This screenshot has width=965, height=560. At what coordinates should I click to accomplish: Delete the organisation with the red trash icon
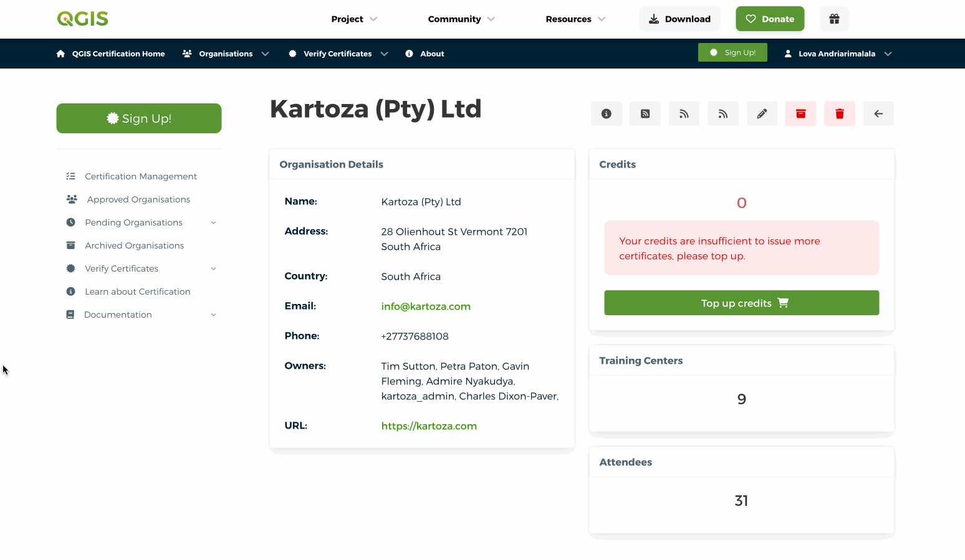(840, 114)
